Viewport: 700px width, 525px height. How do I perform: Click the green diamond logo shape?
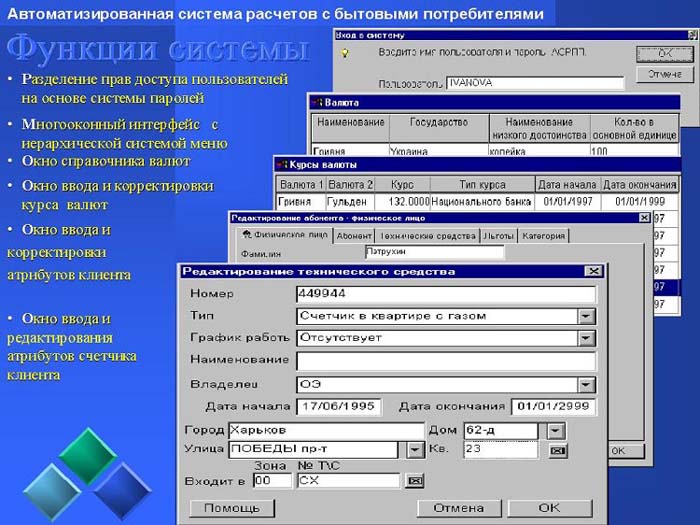[x=86, y=455]
